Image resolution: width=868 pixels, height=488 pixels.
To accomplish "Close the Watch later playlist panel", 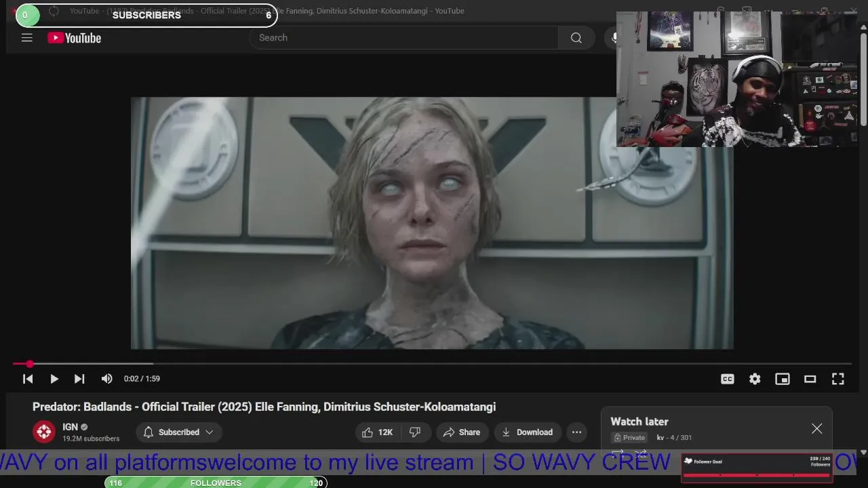I will (x=816, y=428).
